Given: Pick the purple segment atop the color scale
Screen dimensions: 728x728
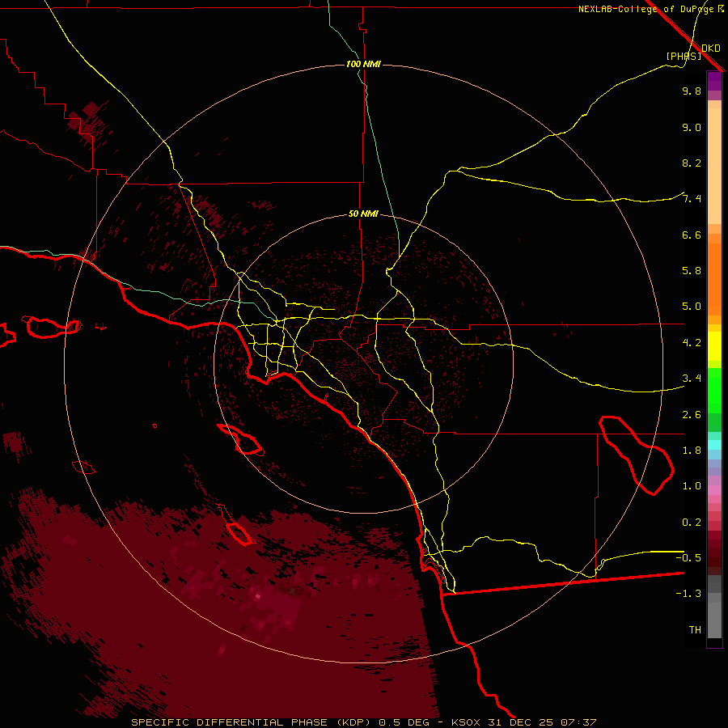Looking at the screenshot, I should pyautogui.click(x=714, y=81).
